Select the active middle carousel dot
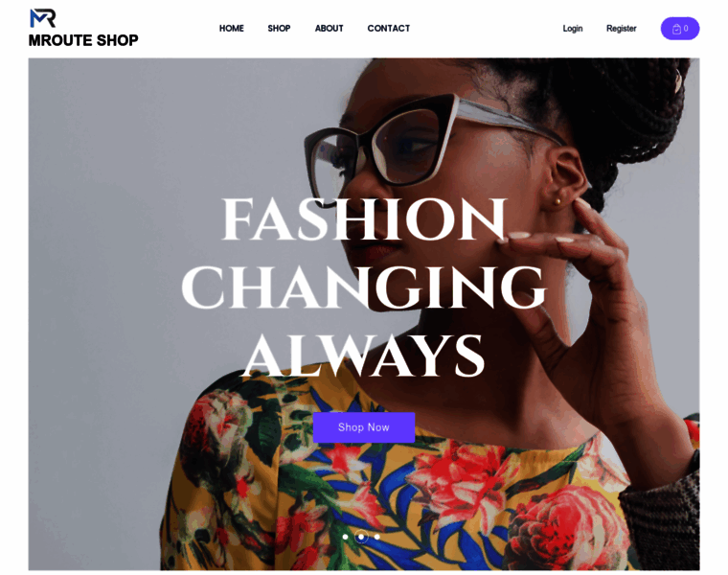This screenshot has width=728, height=575. click(361, 537)
